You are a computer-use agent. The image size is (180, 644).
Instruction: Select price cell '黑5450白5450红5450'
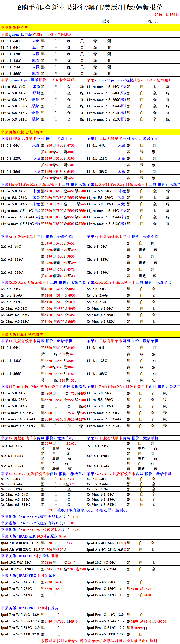point(63,172)
